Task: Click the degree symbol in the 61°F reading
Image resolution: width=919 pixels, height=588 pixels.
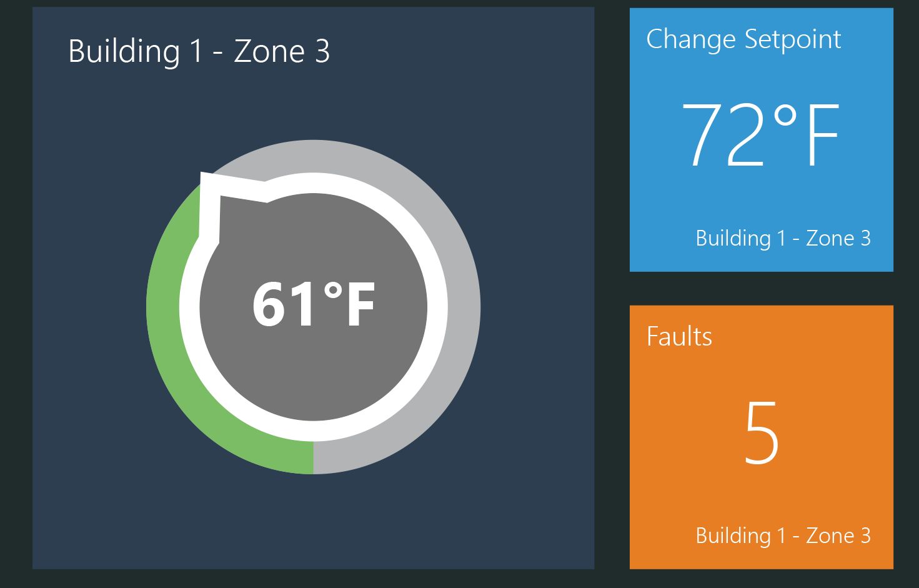Action: point(334,291)
